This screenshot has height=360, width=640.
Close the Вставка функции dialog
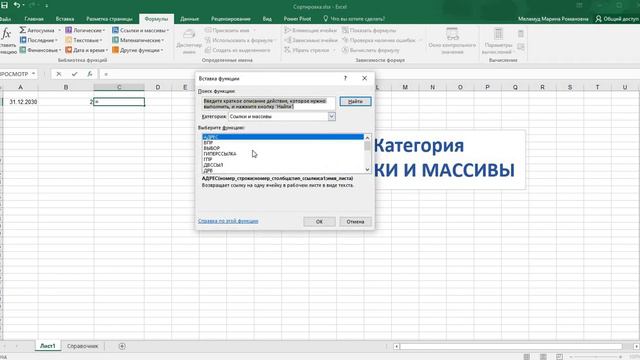click(364, 78)
